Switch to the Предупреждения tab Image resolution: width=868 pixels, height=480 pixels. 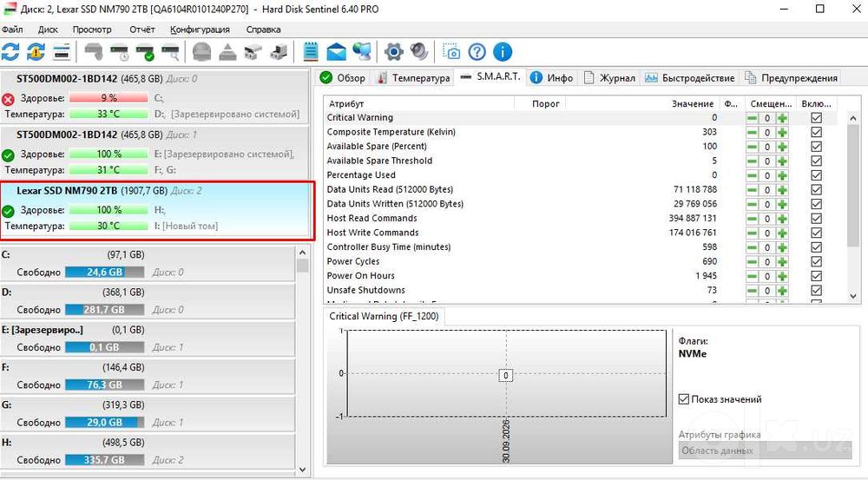pyautogui.click(x=791, y=78)
